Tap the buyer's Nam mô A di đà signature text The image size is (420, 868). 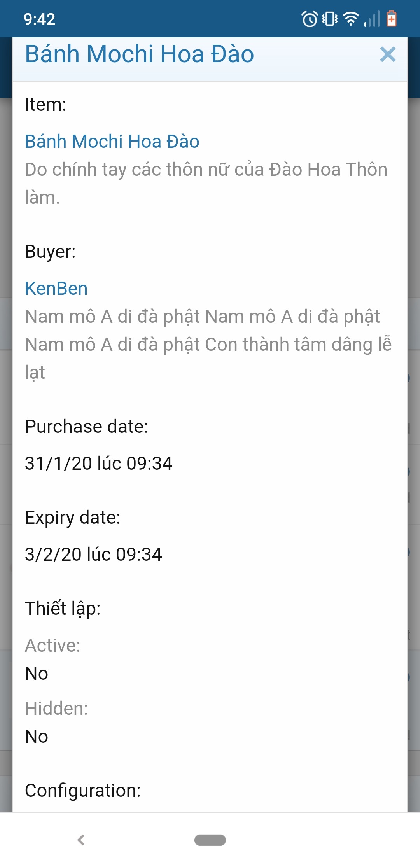[x=208, y=344]
